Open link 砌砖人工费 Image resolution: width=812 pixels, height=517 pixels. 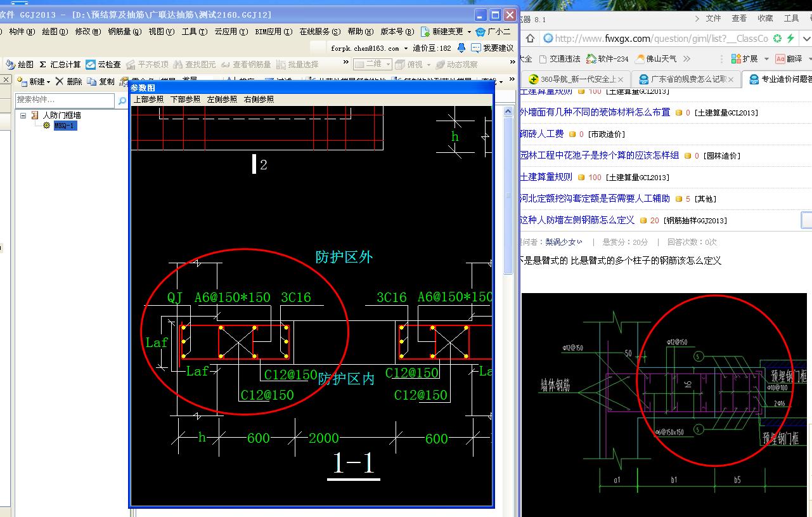tap(541, 133)
